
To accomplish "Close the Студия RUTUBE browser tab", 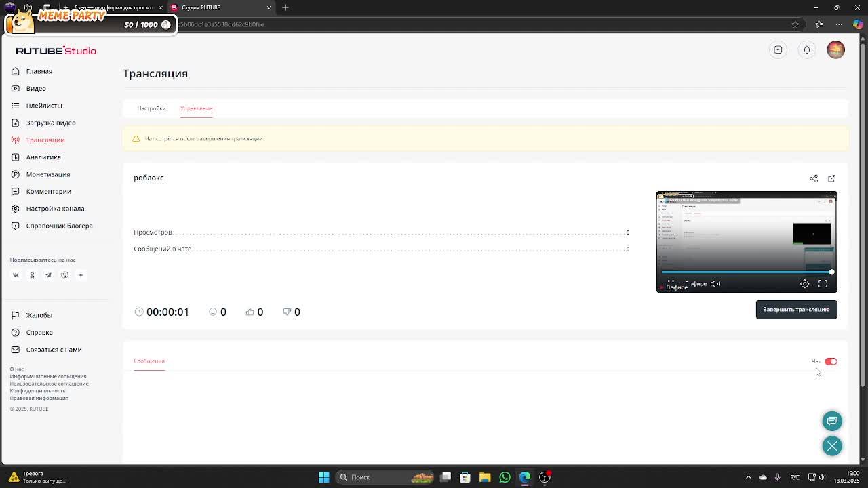I will coord(269,7).
